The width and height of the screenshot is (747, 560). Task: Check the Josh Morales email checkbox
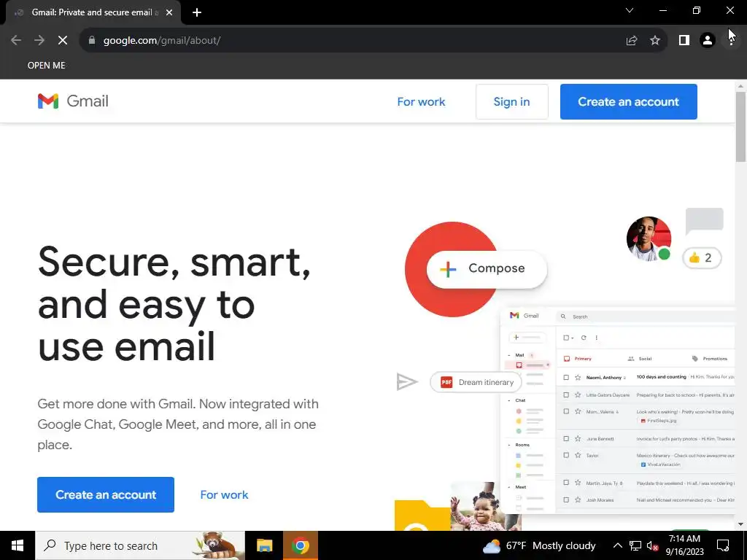point(566,499)
